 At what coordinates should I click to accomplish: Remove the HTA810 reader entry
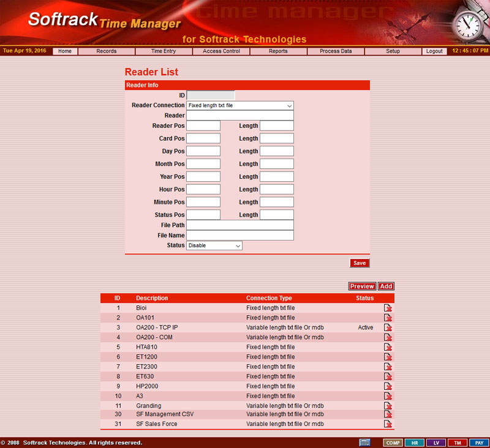click(x=388, y=347)
